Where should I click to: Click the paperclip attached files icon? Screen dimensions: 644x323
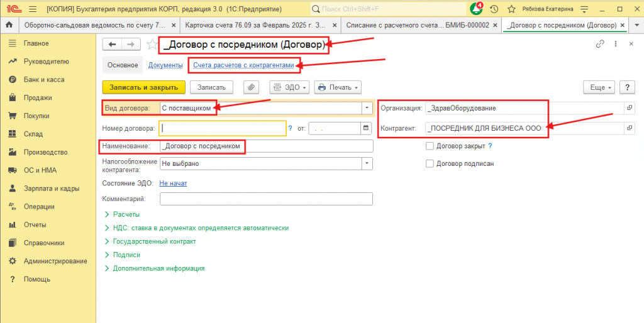coord(252,87)
